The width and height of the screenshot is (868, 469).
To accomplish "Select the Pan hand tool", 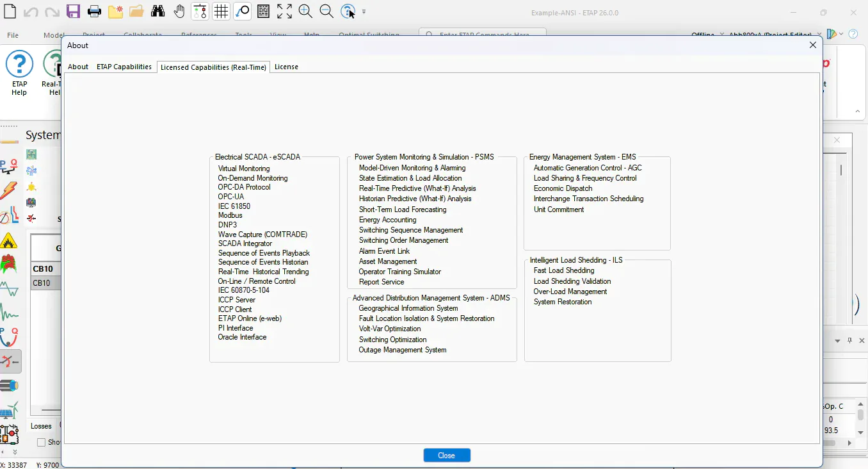I will [179, 12].
